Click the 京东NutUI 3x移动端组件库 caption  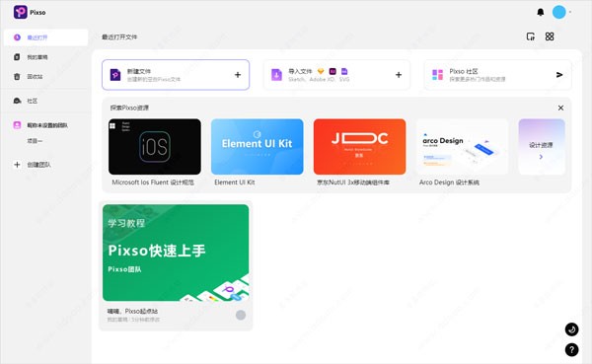353,182
